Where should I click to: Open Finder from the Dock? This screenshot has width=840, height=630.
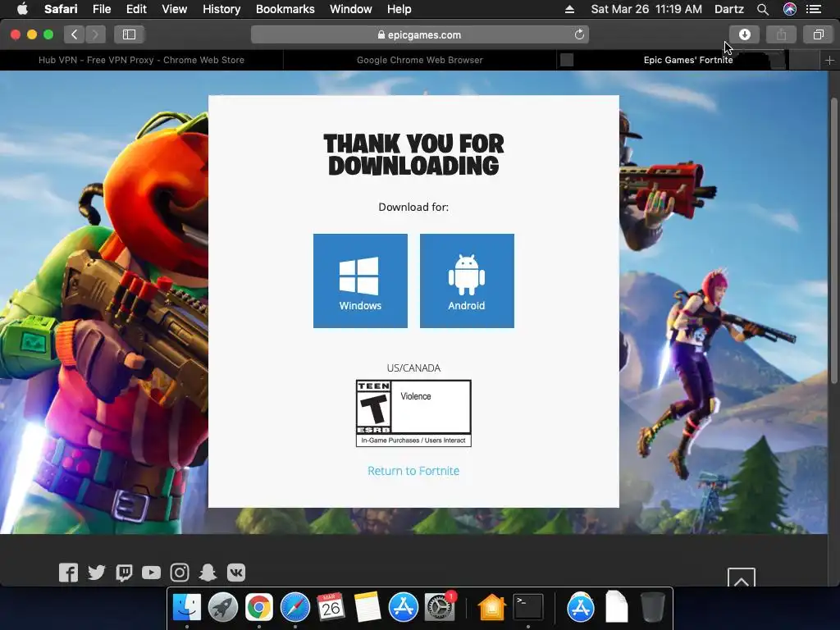coord(186,608)
